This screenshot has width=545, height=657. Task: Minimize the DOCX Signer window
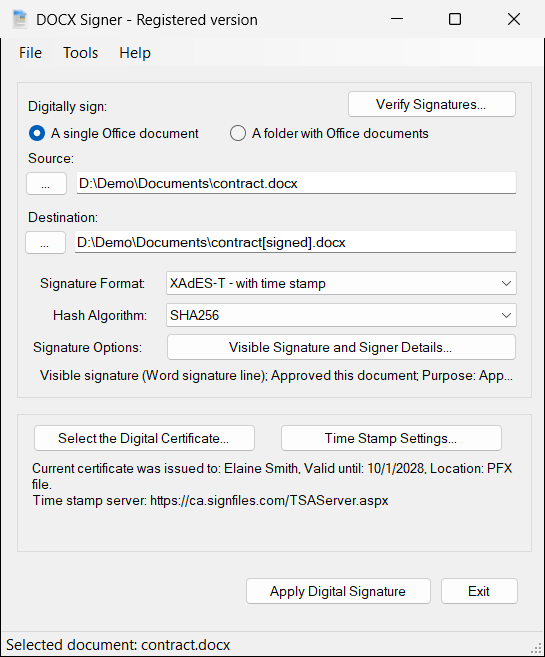pos(397,19)
